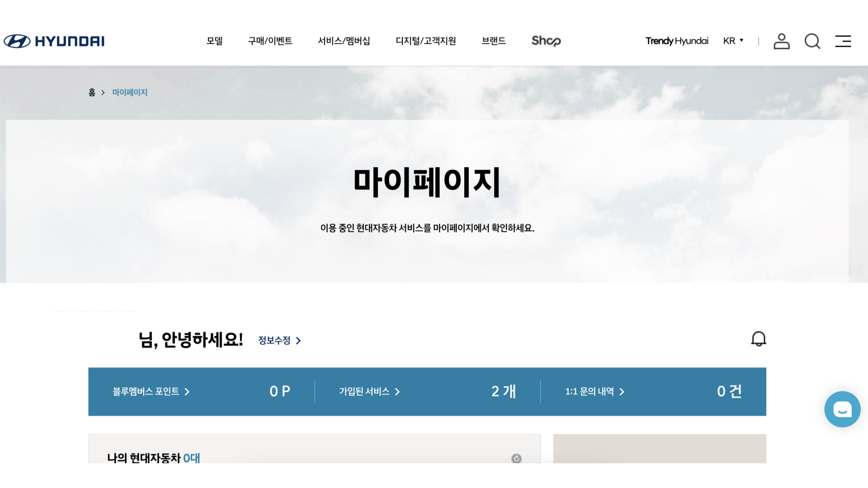The height and width of the screenshot is (488, 868).
Task: Expand the KR language dropdown
Action: [733, 41]
